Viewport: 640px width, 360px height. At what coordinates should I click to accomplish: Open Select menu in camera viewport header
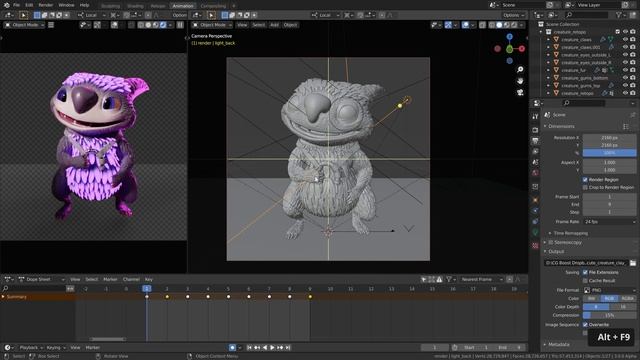coord(258,25)
